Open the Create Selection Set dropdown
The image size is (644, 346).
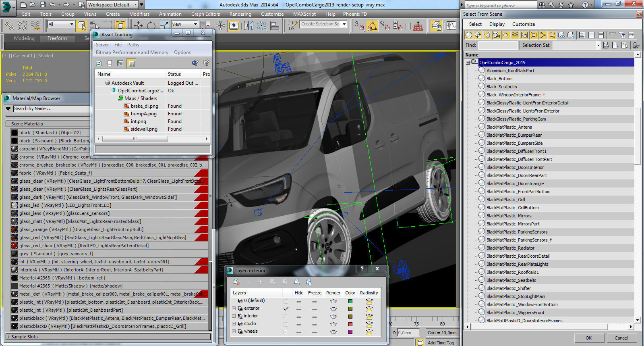(x=344, y=24)
